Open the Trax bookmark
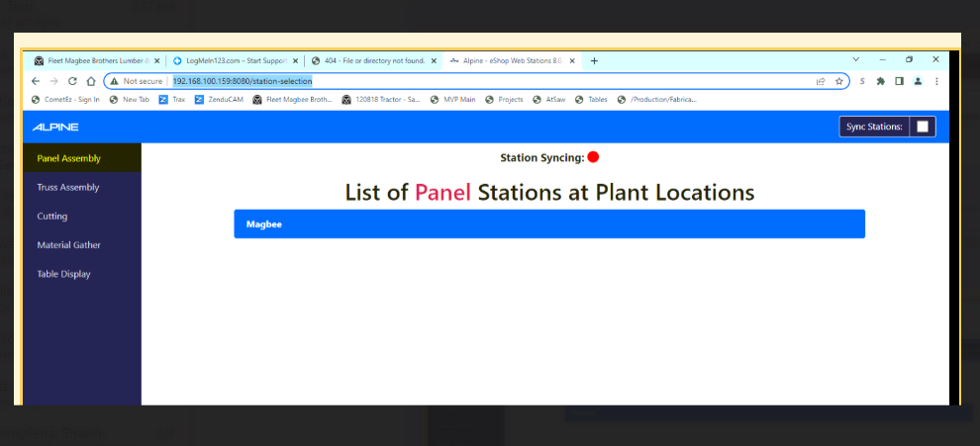The width and height of the screenshot is (980, 446). pos(172,99)
